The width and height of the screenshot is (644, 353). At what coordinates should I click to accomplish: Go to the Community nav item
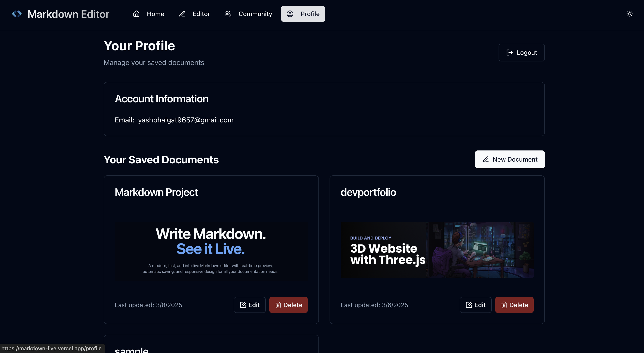(x=248, y=14)
